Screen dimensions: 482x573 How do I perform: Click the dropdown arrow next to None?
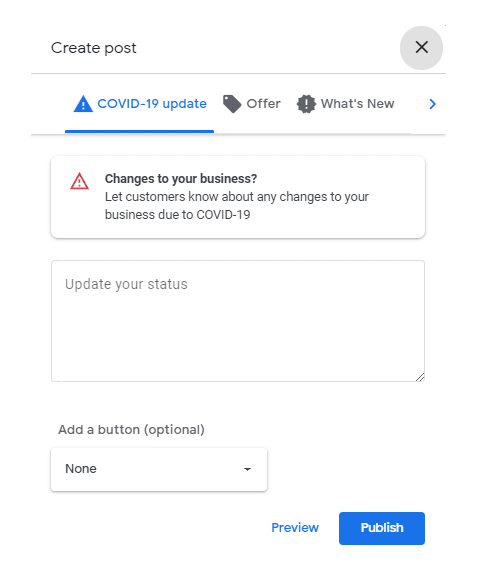247,469
